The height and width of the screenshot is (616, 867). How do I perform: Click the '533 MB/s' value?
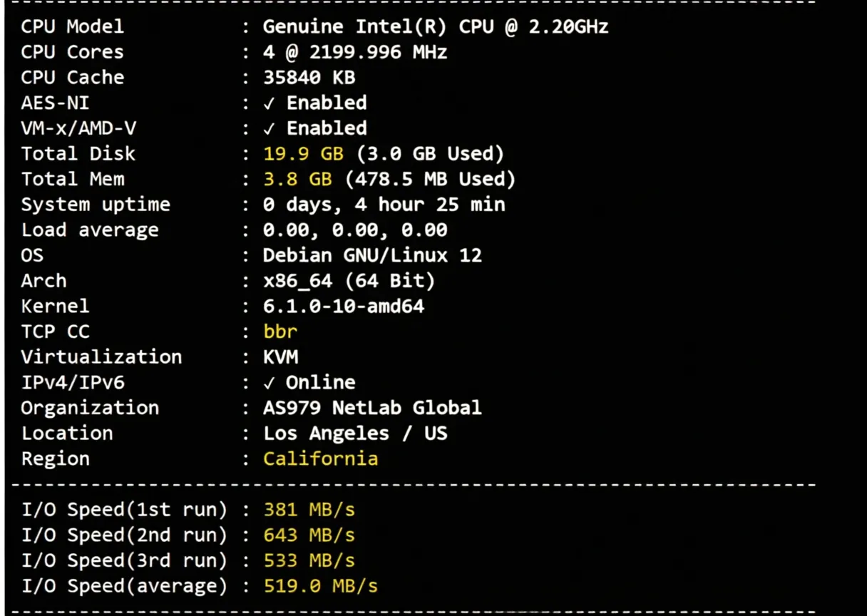point(309,560)
